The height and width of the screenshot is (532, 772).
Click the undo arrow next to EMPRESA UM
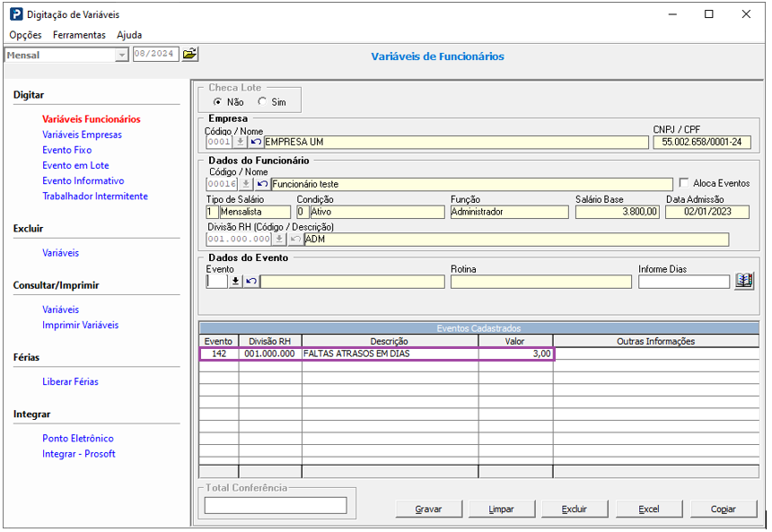click(x=256, y=142)
